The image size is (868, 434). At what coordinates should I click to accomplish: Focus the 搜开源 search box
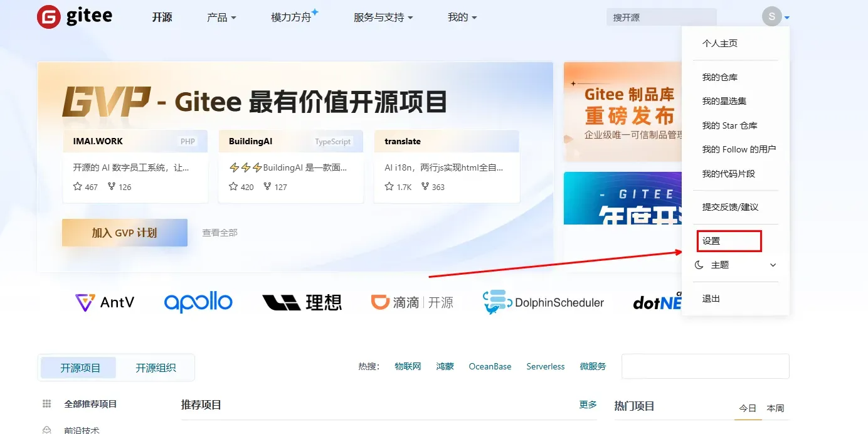(x=661, y=17)
